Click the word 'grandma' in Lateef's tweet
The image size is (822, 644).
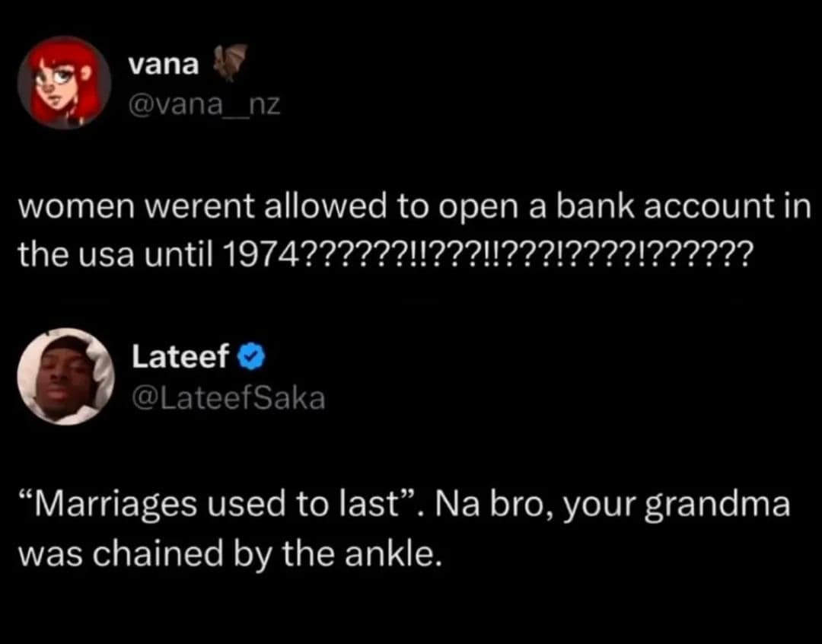coord(718,505)
